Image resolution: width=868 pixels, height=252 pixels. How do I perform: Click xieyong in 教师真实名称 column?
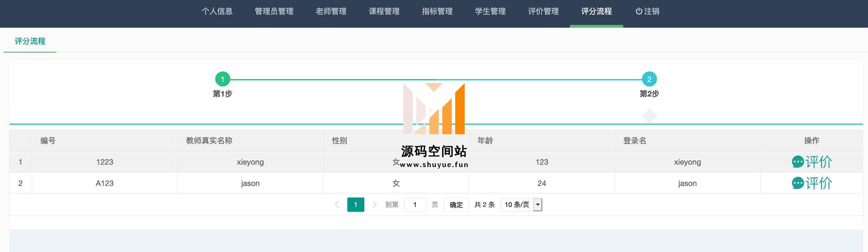pyautogui.click(x=250, y=162)
